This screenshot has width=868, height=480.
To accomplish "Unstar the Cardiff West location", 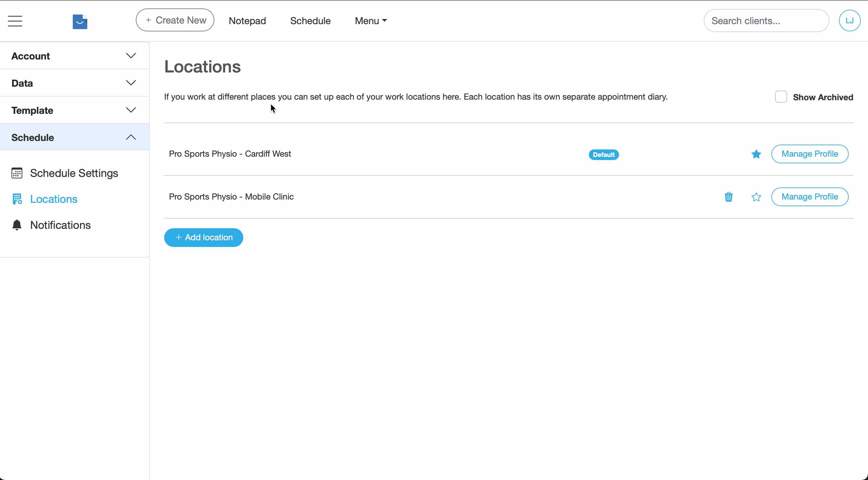I will pyautogui.click(x=756, y=154).
